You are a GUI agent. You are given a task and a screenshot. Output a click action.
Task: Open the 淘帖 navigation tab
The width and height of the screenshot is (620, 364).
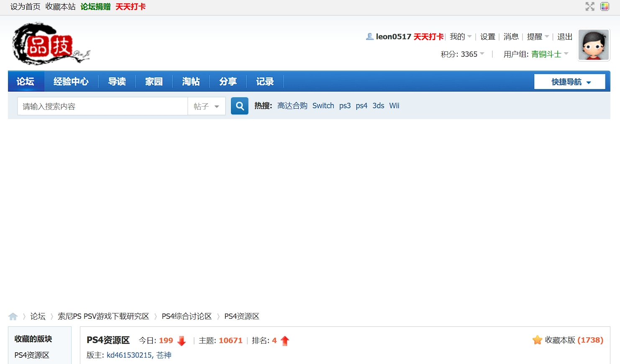tap(191, 81)
